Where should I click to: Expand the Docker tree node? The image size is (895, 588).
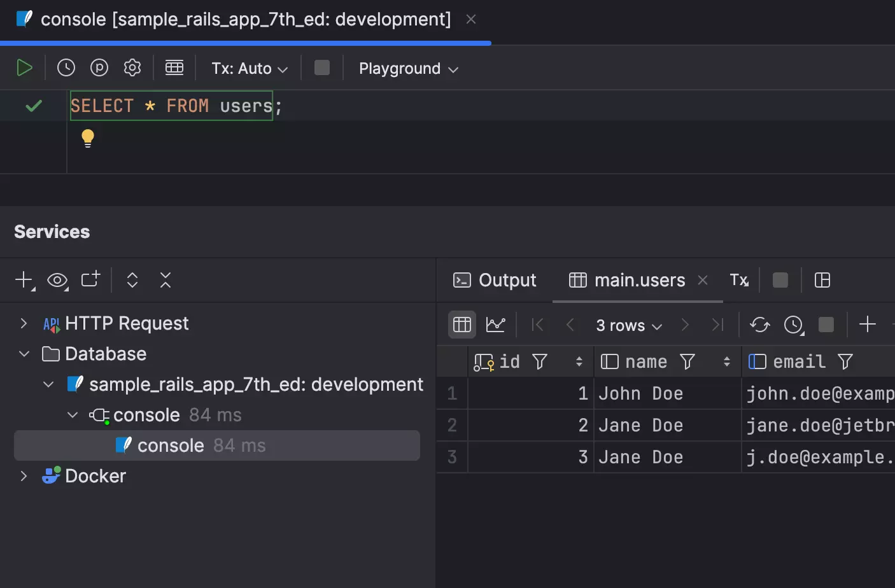coord(24,475)
